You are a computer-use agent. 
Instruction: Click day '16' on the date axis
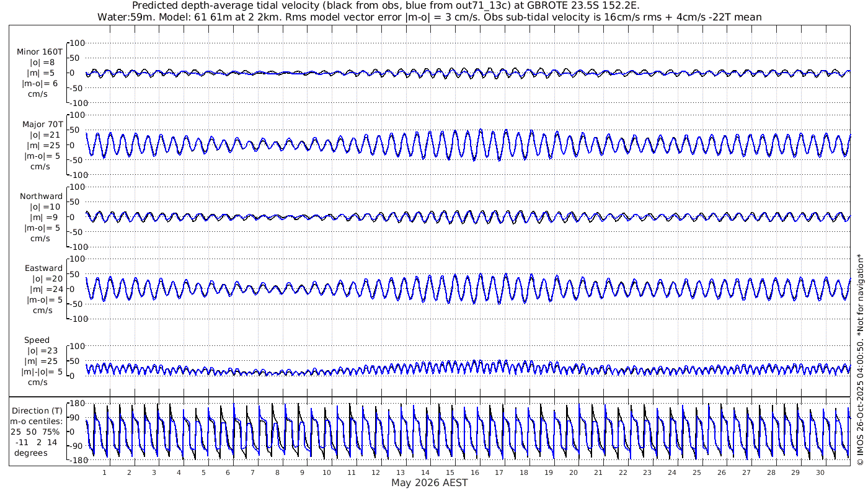474,472
